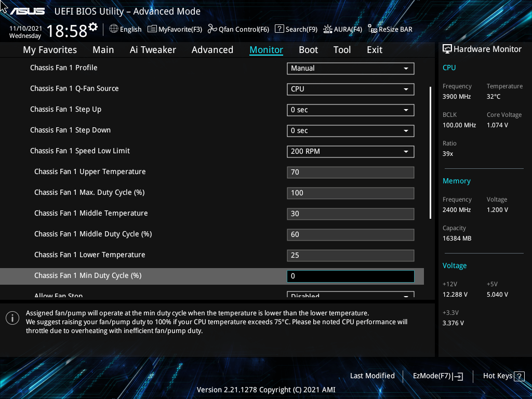Select Chassis Fan 1 Speed Low Limit label
The image size is (532, 399).
[80, 151]
